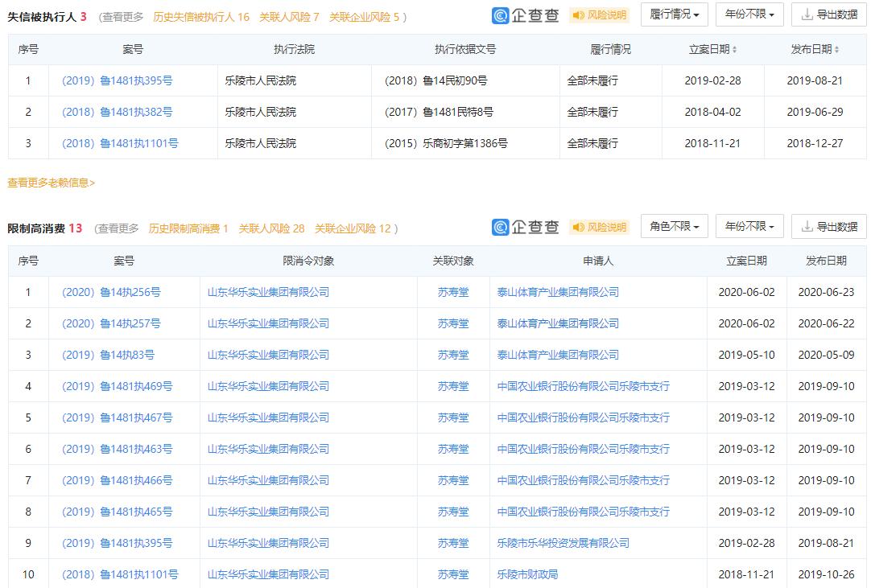Open applicant 乐陵市乐华投资发展有限公司
The height and width of the screenshot is (588, 871).
coord(563,543)
